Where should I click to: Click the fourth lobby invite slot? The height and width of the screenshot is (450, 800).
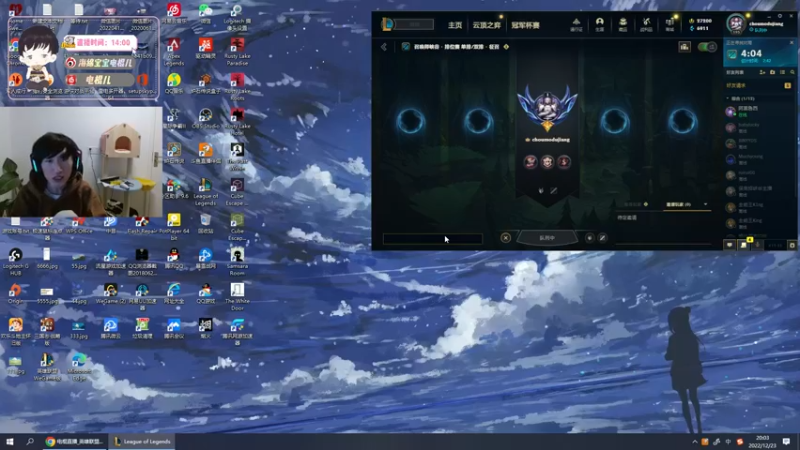[x=614, y=121]
